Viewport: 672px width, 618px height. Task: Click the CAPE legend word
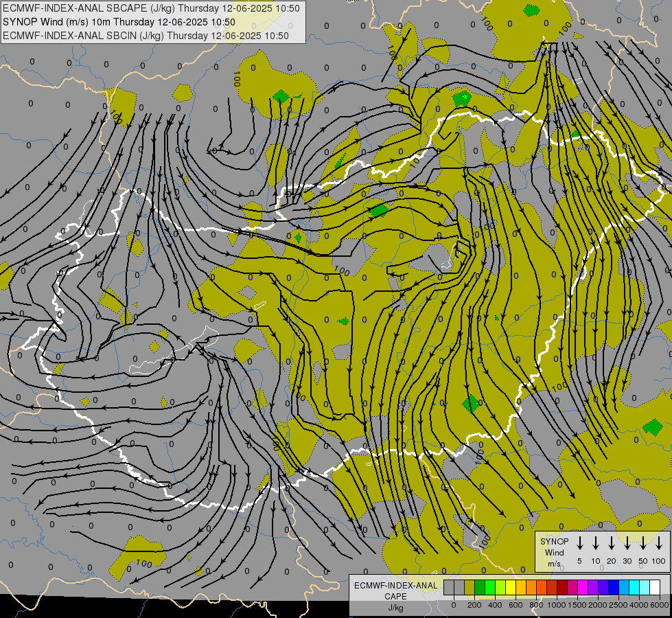(395, 597)
